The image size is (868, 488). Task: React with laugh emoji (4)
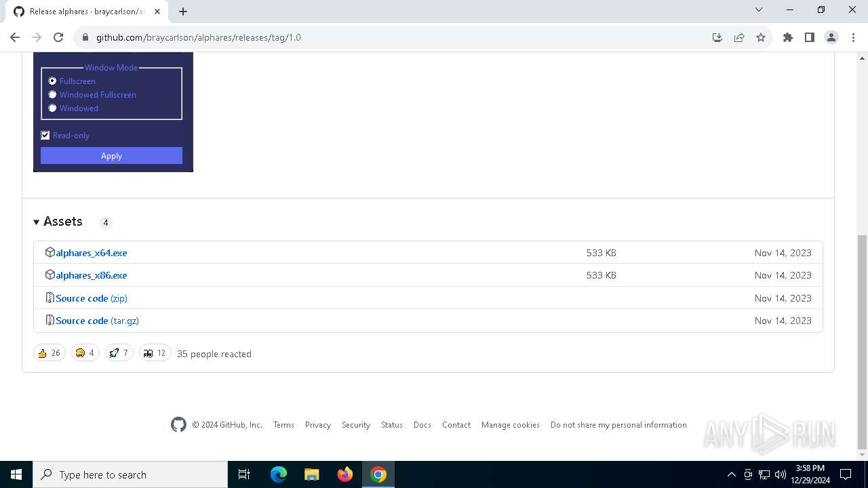click(x=85, y=353)
